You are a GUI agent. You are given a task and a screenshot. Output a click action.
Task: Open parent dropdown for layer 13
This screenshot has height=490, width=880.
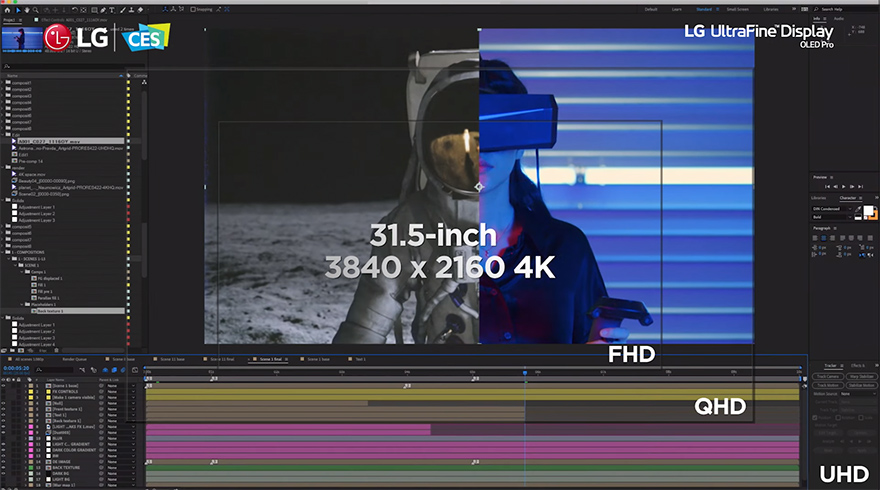click(121, 456)
